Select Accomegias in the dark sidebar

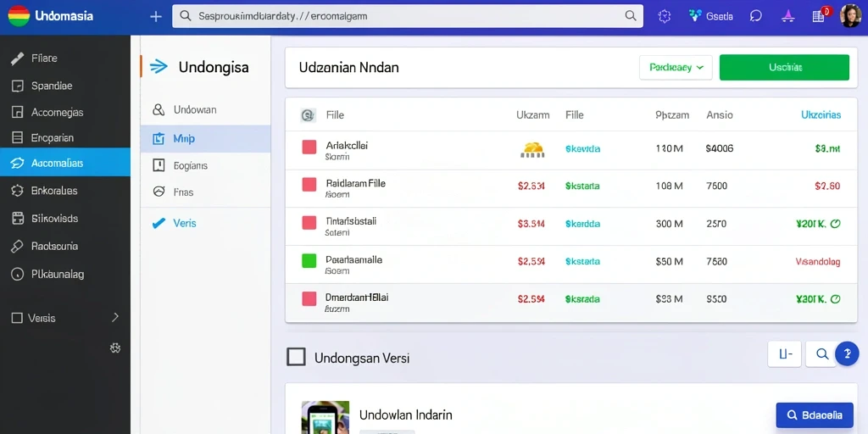(64, 113)
